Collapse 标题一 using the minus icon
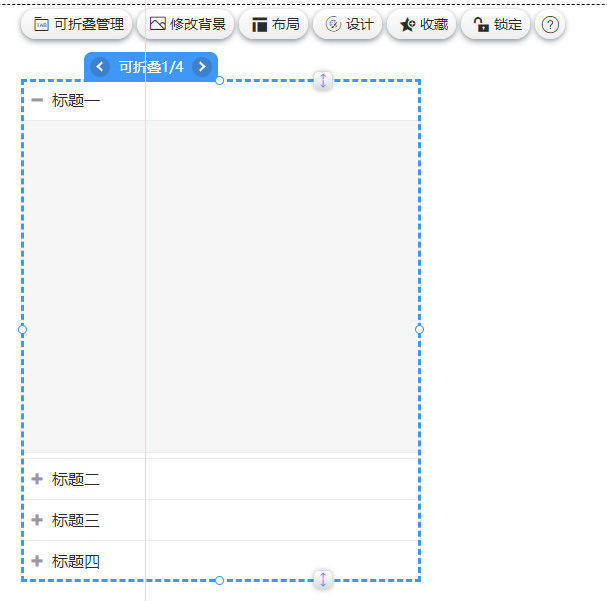This screenshot has width=607, height=601. pyautogui.click(x=37, y=100)
